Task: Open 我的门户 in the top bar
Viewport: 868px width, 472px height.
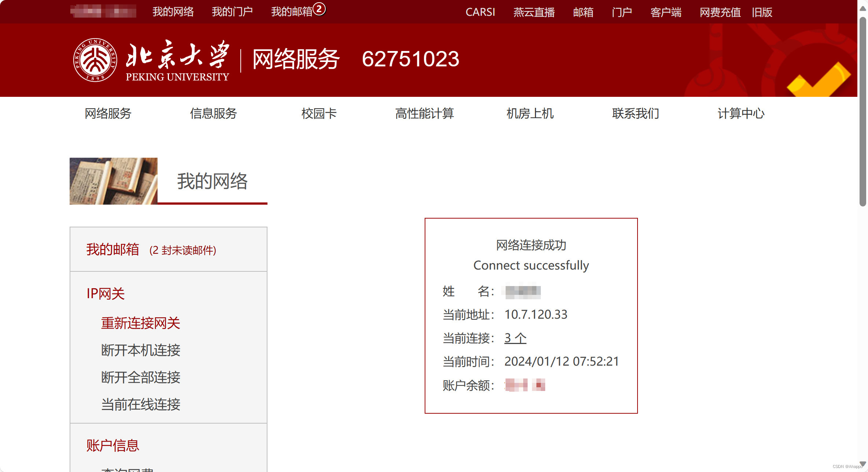Action: (x=232, y=12)
